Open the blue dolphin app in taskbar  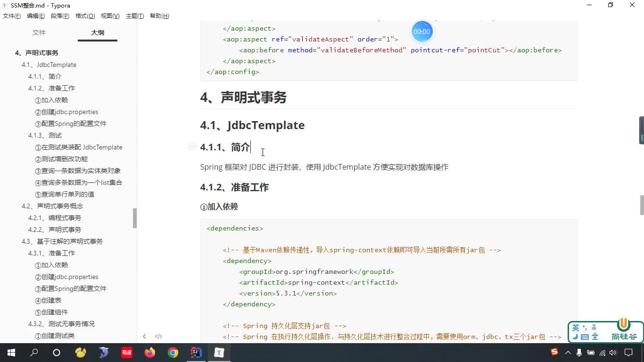click(x=104, y=352)
